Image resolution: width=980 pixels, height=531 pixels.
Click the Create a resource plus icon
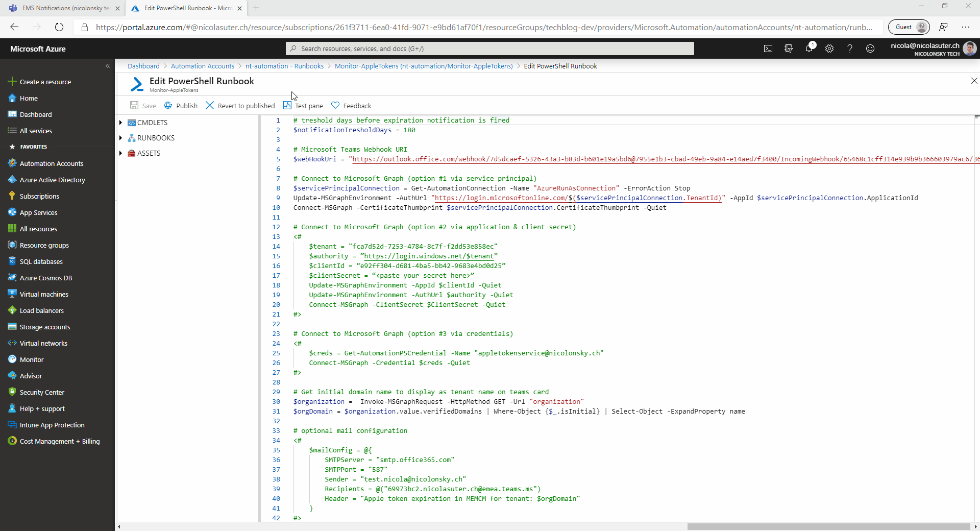12,82
